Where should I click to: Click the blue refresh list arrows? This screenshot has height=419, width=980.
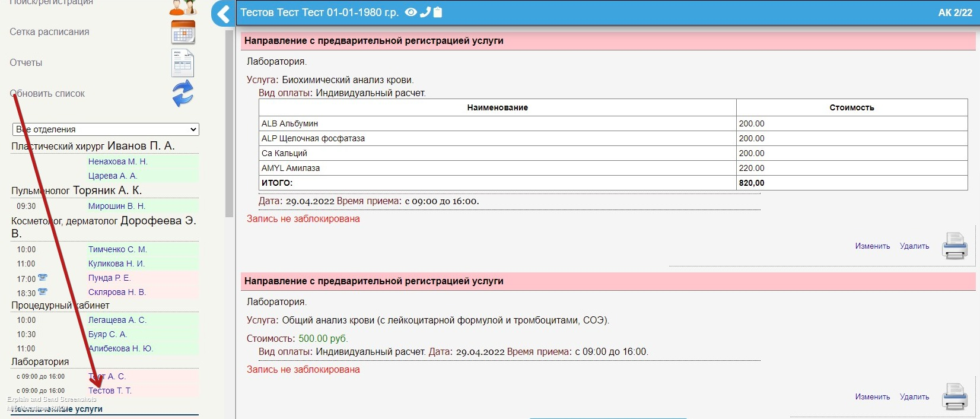(x=183, y=94)
